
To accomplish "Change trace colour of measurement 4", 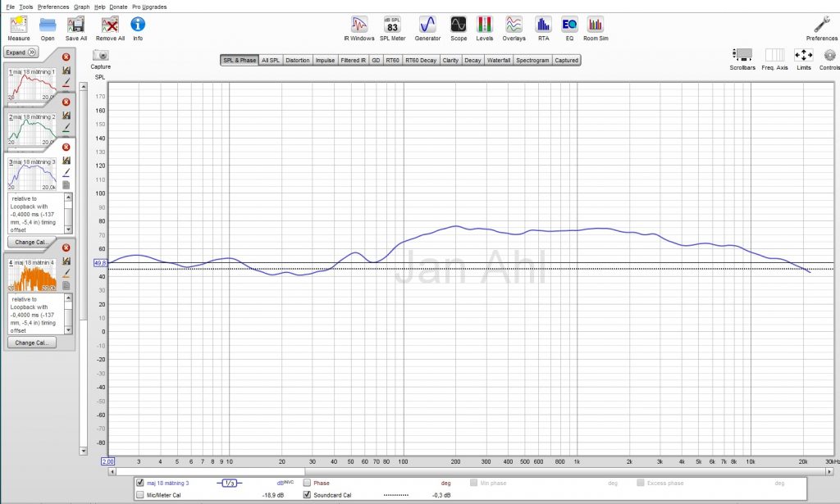I will point(66,273).
